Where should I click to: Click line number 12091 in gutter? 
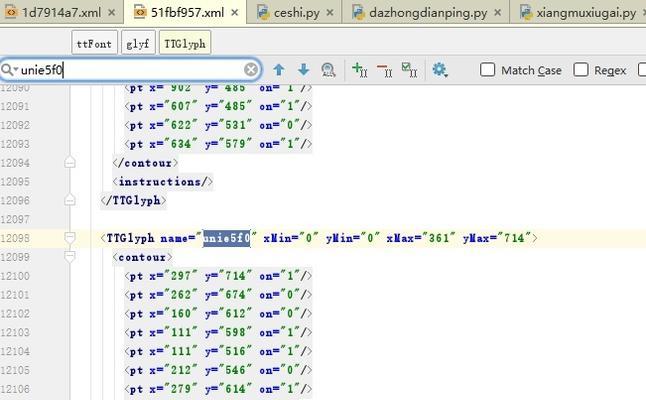[15, 106]
